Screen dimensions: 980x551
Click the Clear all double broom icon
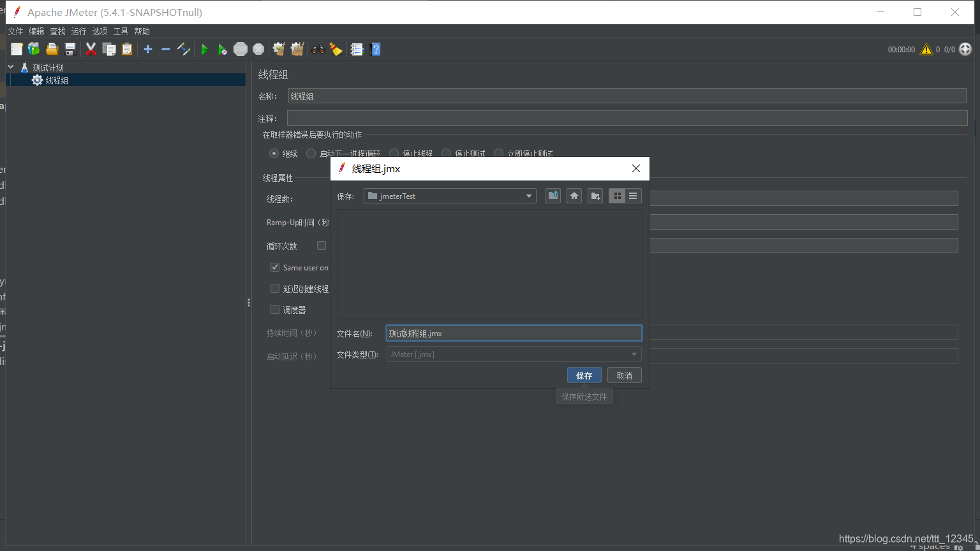[297, 49]
